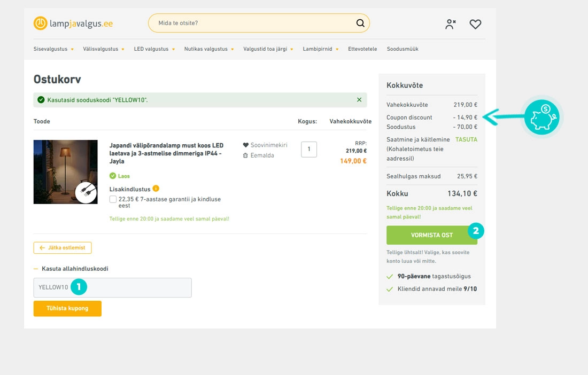Viewport: 588px width, 375px height.
Task: Click the VORMISTA OST button
Action: [x=431, y=235]
